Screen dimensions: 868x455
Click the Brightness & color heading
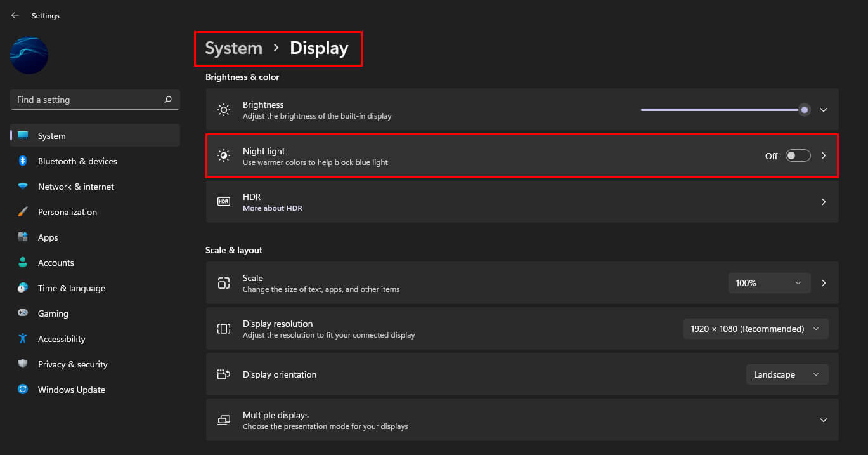[242, 77]
